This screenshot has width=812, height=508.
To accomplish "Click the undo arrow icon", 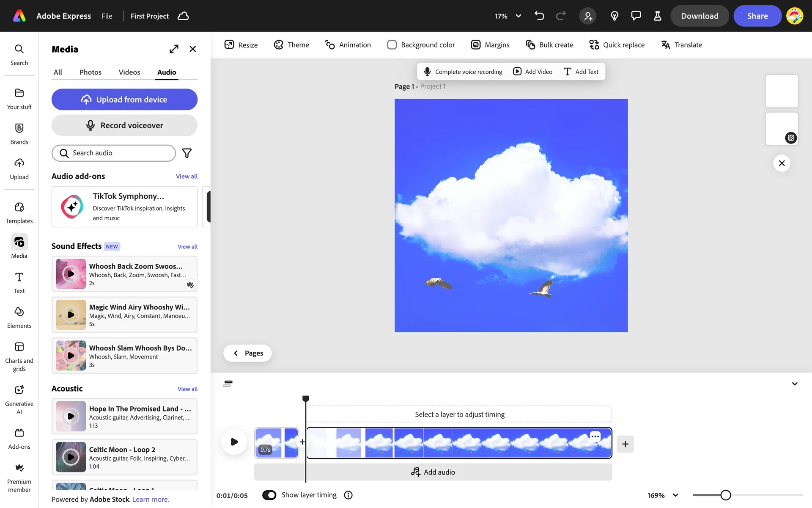I will [x=539, y=16].
